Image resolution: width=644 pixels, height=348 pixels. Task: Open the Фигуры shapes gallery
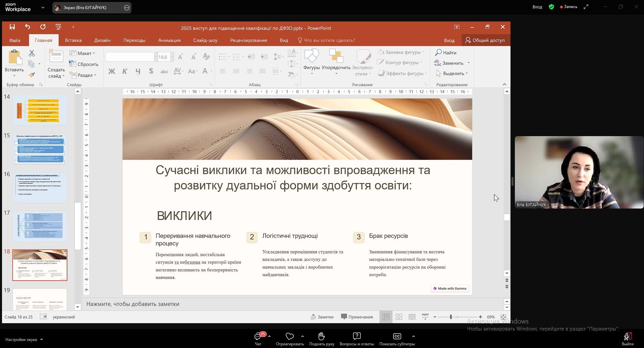(x=312, y=62)
